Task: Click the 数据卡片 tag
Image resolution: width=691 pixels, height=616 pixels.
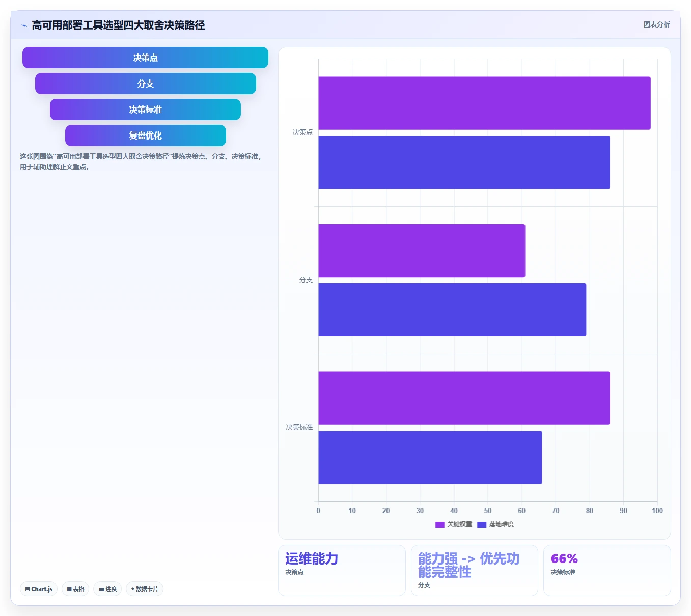Action: 145,589
